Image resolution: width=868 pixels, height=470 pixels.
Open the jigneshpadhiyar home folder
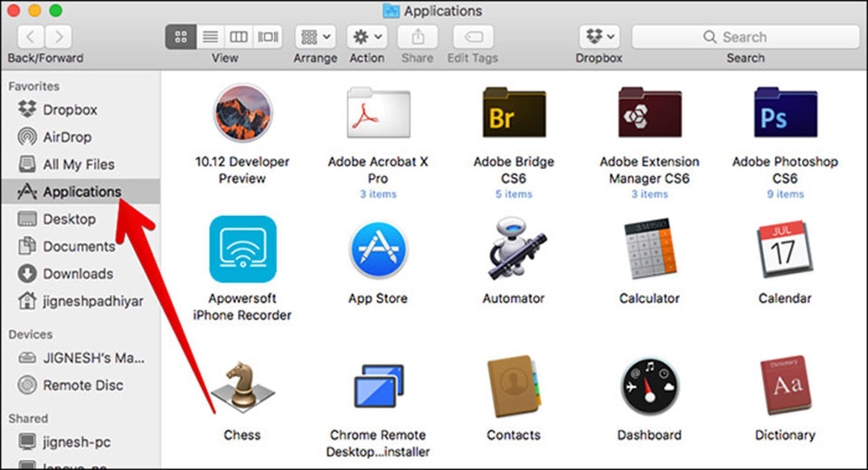tap(80, 301)
